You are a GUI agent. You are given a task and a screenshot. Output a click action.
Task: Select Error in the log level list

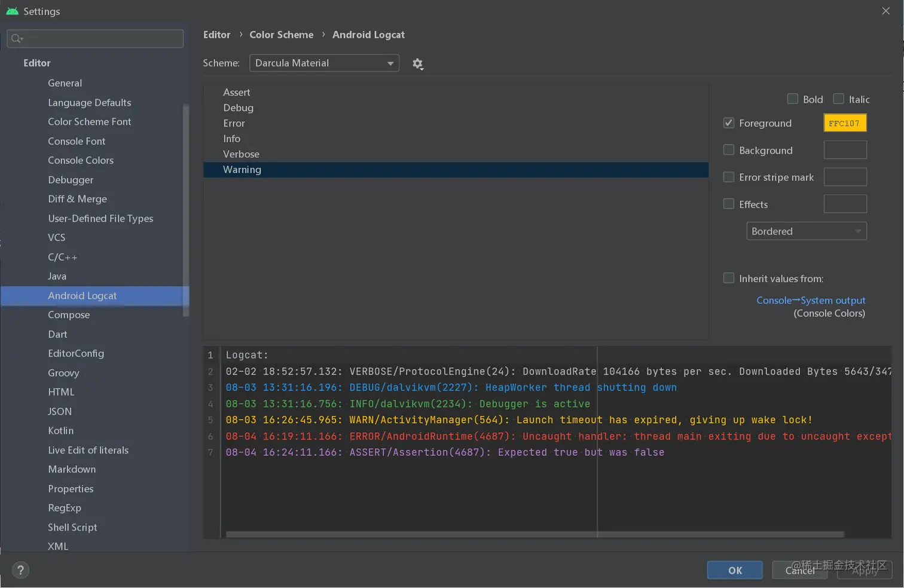234,123
